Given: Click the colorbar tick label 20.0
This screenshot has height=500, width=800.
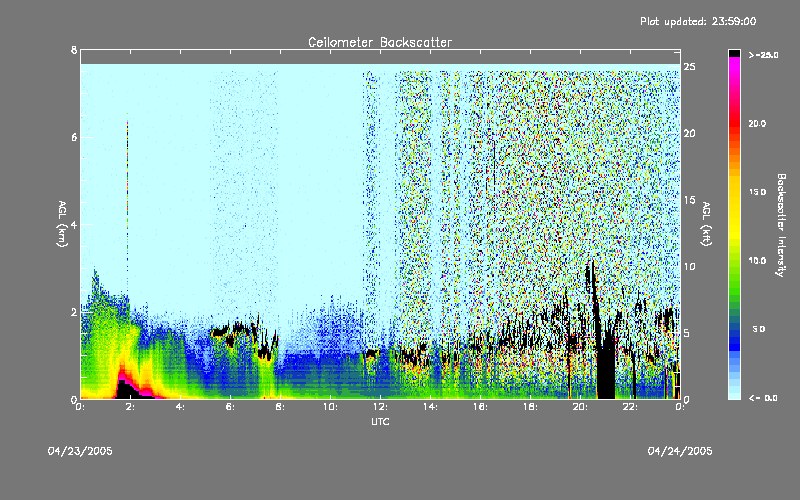Looking at the screenshot, I should (x=757, y=123).
